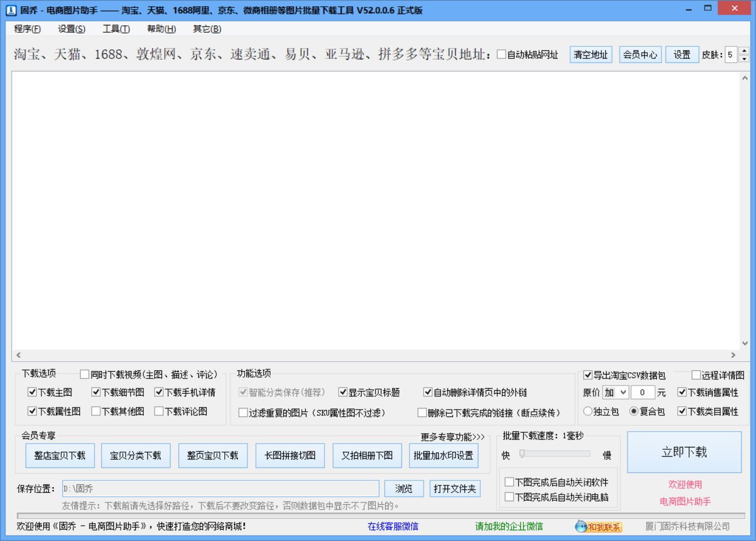
Task: Click the 立即下载 button
Action: coord(684,451)
